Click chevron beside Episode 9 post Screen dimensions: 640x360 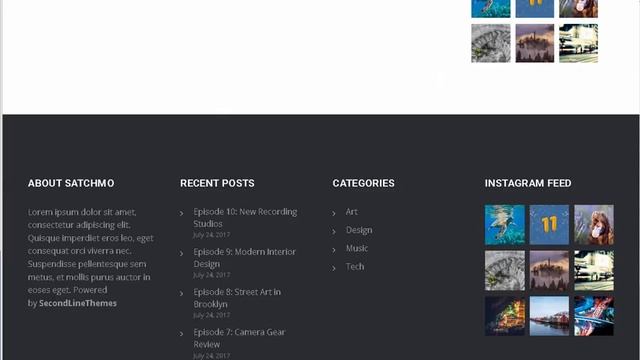pos(181,253)
